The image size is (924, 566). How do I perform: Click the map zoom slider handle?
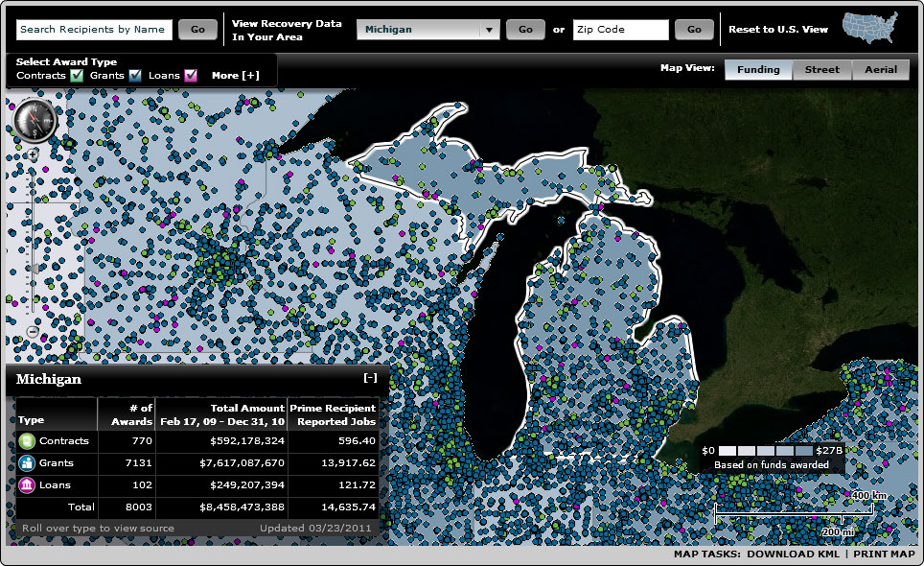[x=35, y=271]
